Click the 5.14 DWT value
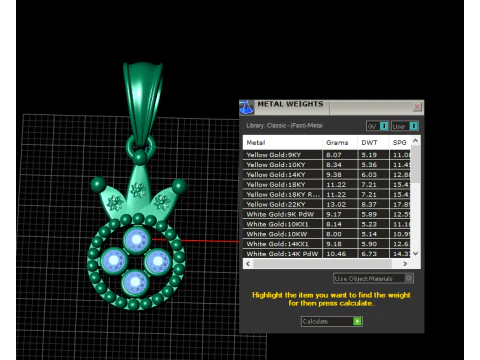Viewport: 480px width, 360px height. coord(369,234)
